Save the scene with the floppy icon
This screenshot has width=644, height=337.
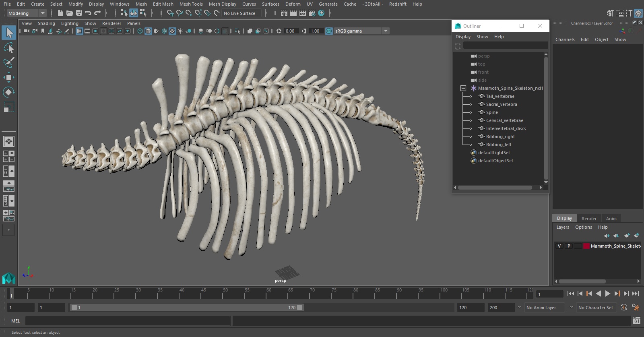pyautogui.click(x=79, y=13)
